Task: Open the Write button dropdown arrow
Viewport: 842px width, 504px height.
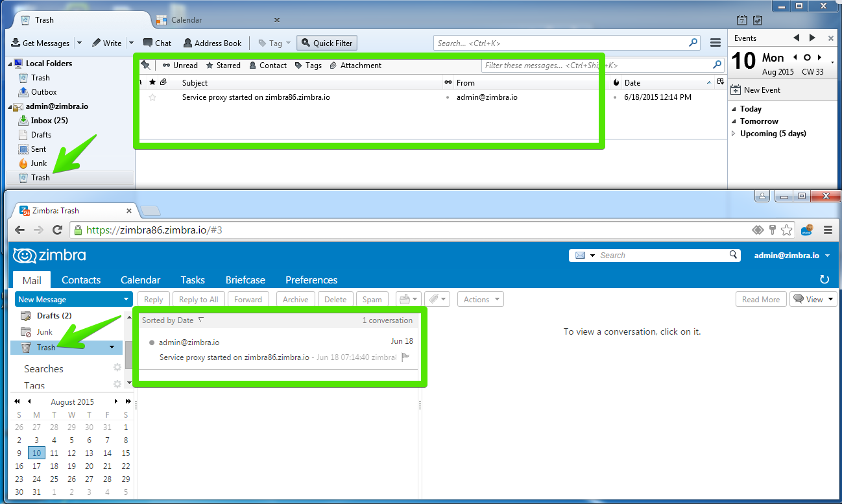Action: coord(130,43)
